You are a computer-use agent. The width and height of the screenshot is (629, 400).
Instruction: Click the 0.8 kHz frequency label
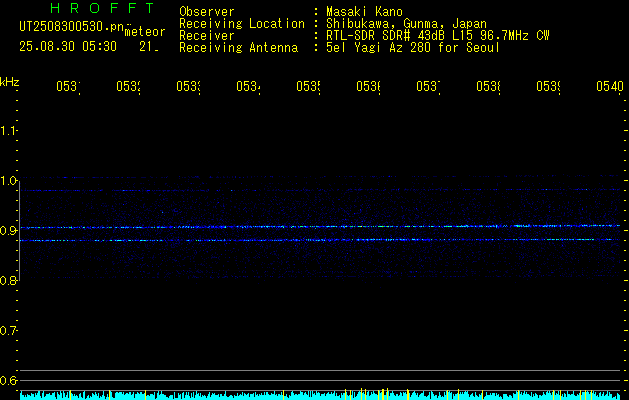click(8, 280)
